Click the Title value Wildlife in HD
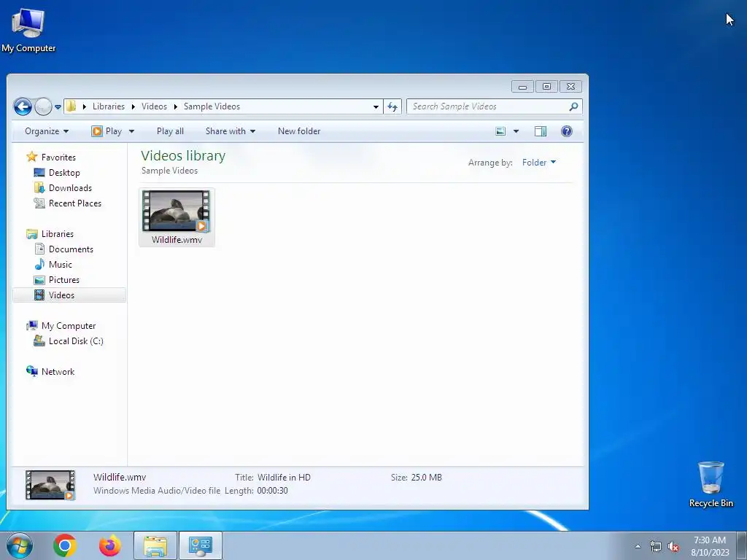The image size is (747, 560). coord(284,477)
